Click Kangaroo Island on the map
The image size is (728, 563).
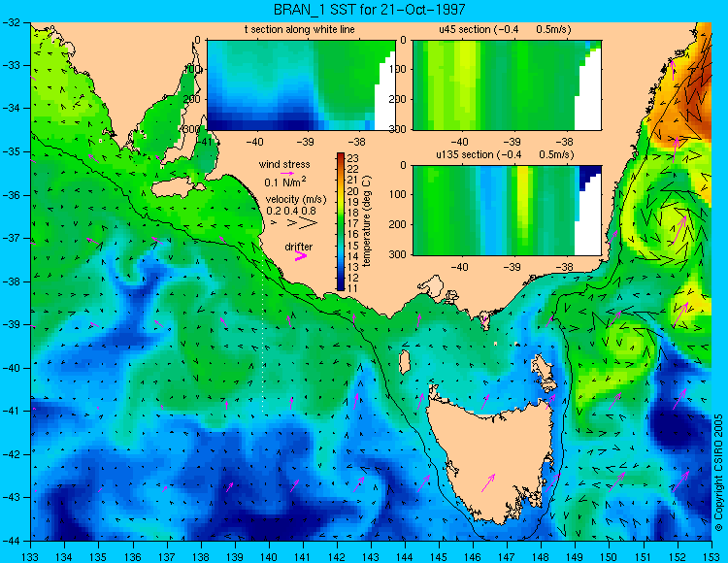[176, 188]
